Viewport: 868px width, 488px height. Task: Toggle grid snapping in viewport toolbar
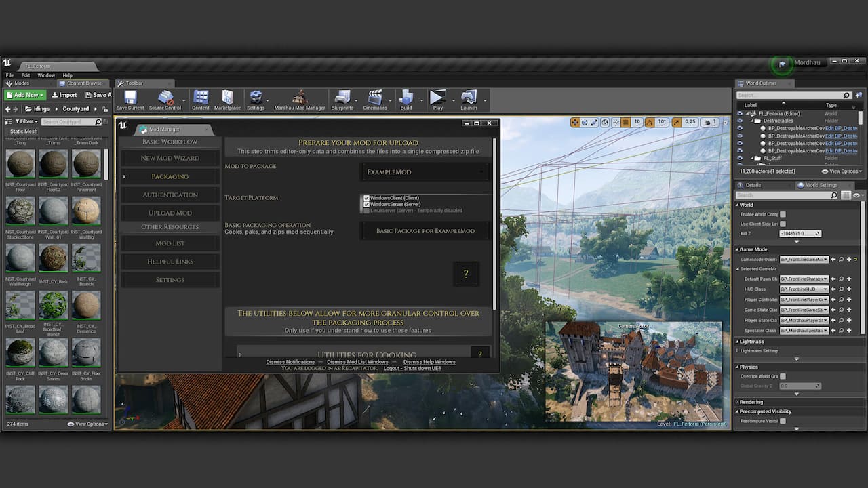click(625, 122)
